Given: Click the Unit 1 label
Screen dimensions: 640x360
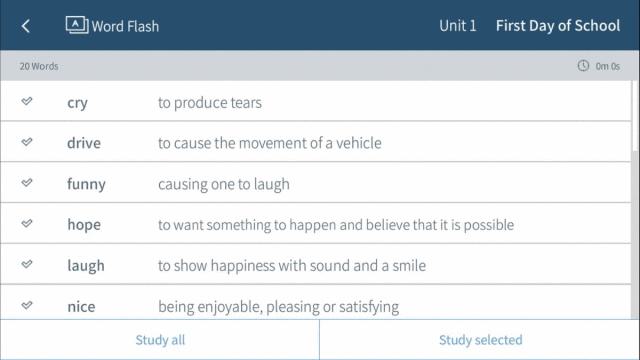Looking at the screenshot, I should click(458, 26).
